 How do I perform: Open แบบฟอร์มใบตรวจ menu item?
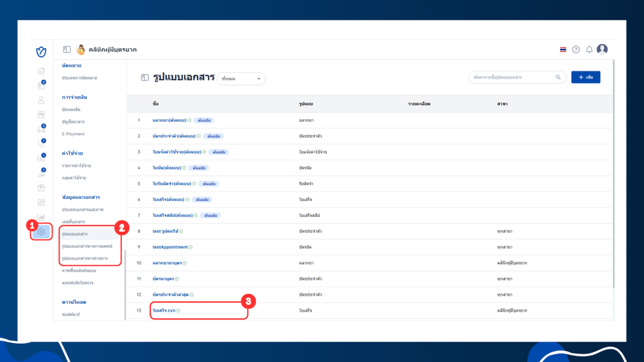pos(78,283)
